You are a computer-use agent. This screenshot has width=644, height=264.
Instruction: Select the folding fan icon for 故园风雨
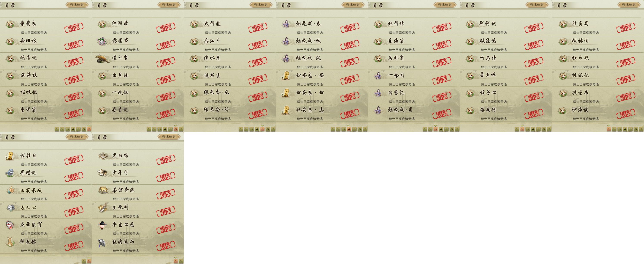(102, 242)
